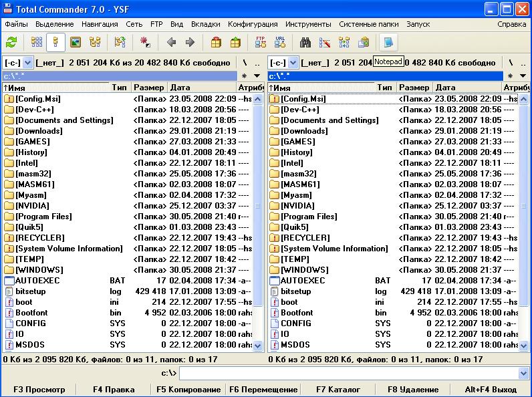Open the Инструменты menu
532x397 pixels.
(308, 24)
